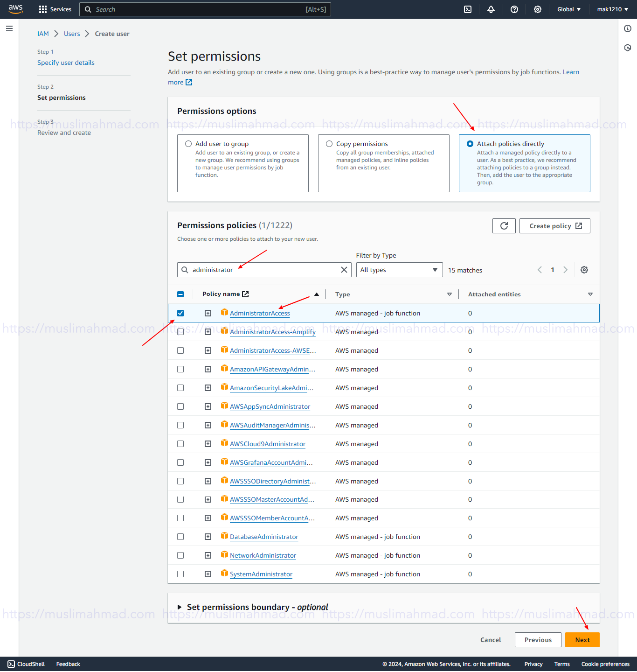Open the mak1210 account dropdown
The image size is (637, 672).
(612, 9)
